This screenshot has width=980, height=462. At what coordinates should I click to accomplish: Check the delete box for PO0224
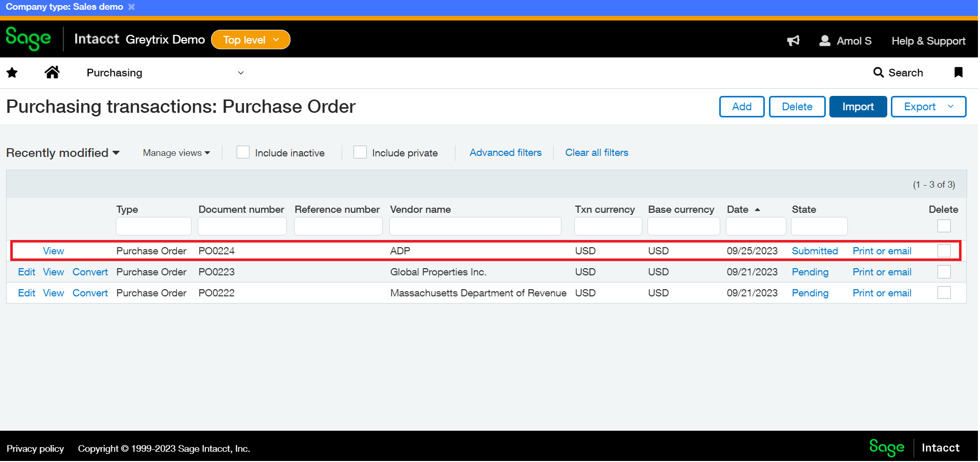point(944,251)
